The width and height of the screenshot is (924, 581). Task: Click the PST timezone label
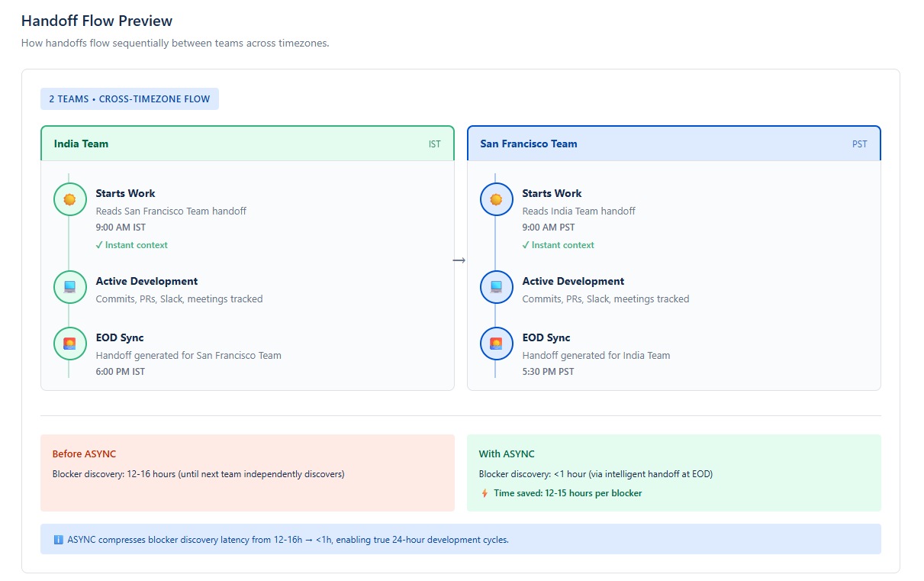click(859, 144)
